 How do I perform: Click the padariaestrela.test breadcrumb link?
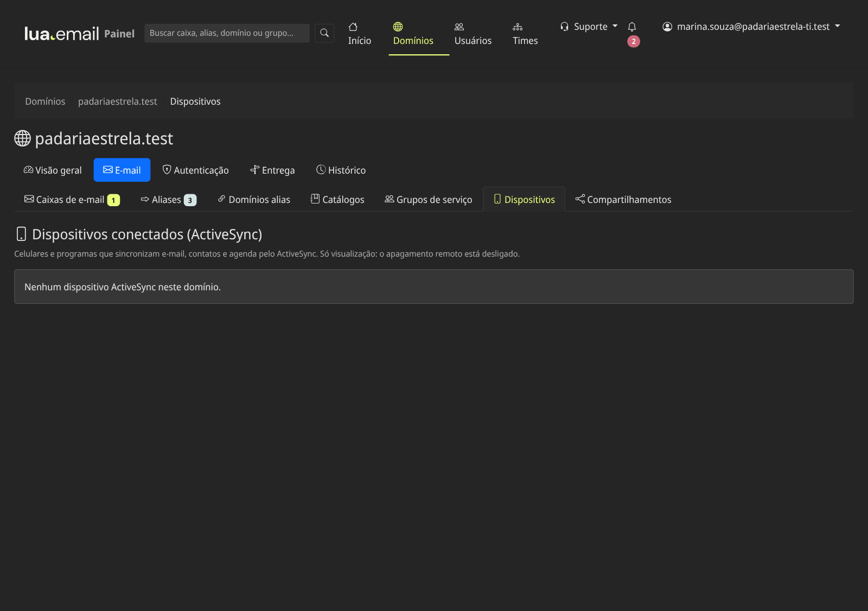tap(118, 101)
